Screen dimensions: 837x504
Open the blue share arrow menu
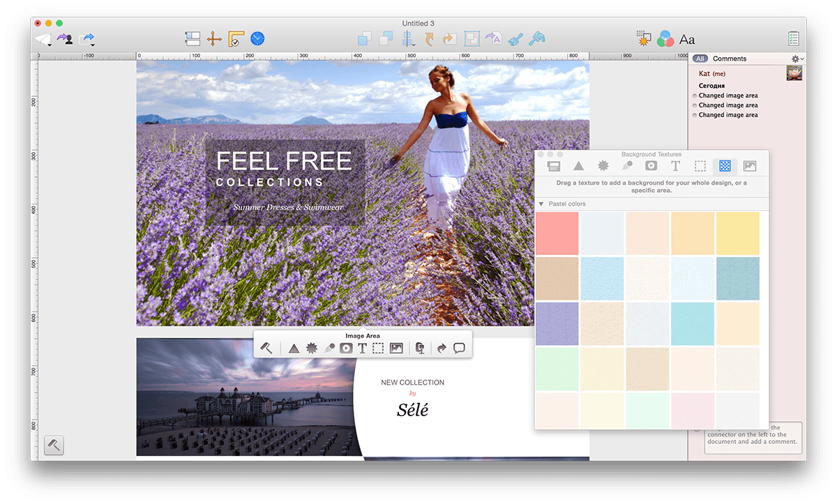87,39
